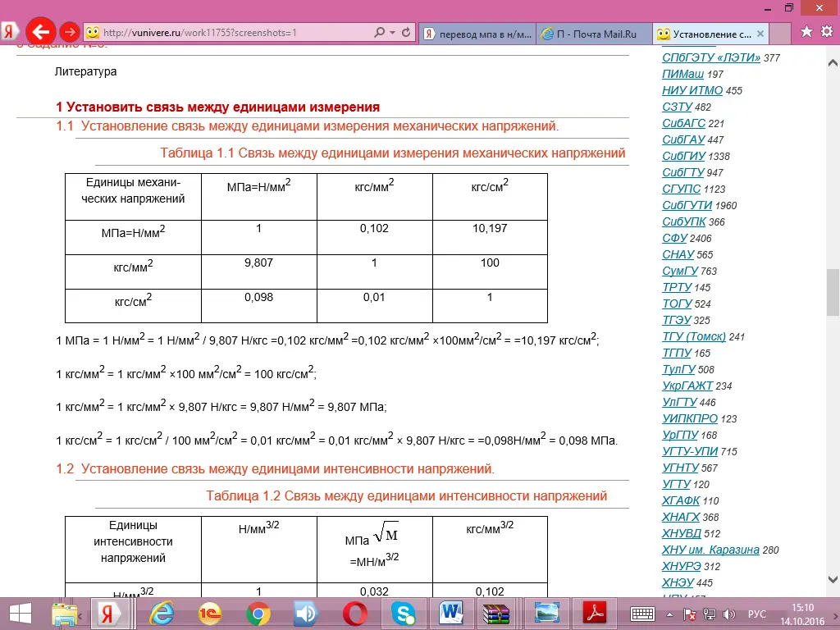Click the address bar URL field
This screenshot has width=840, height=630.
coord(235,33)
